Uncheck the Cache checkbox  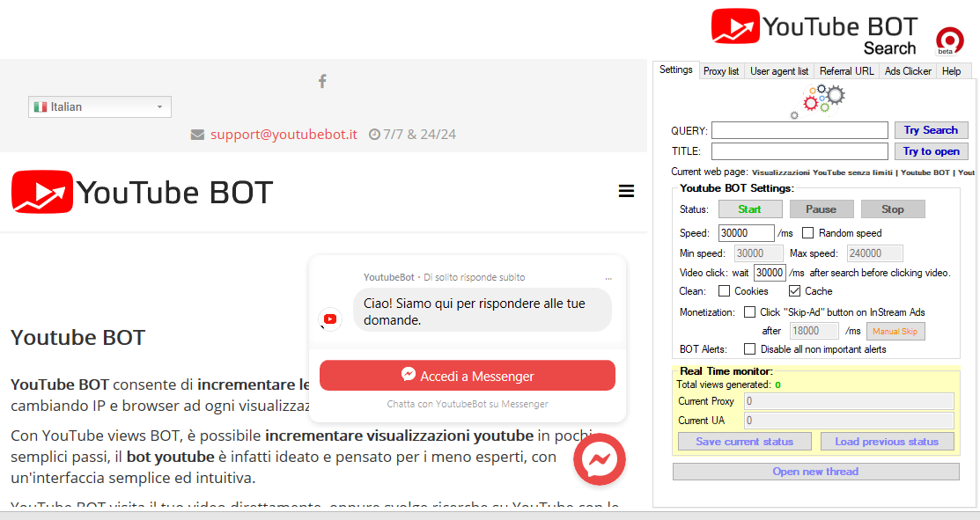(794, 291)
